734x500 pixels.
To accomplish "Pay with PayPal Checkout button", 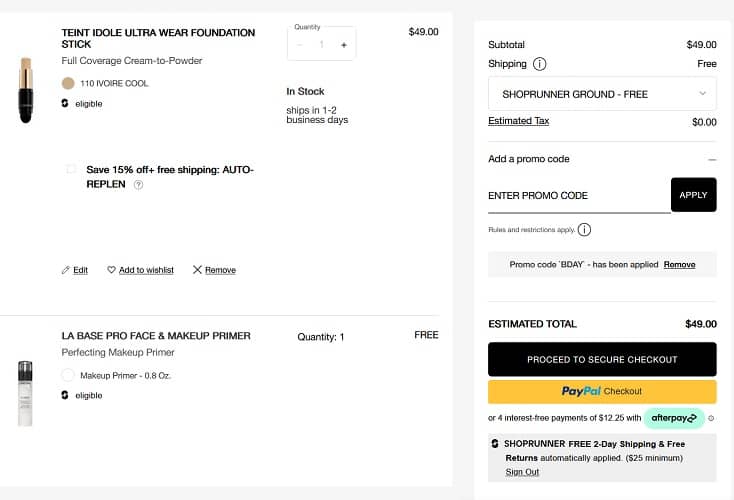I will tap(602, 391).
